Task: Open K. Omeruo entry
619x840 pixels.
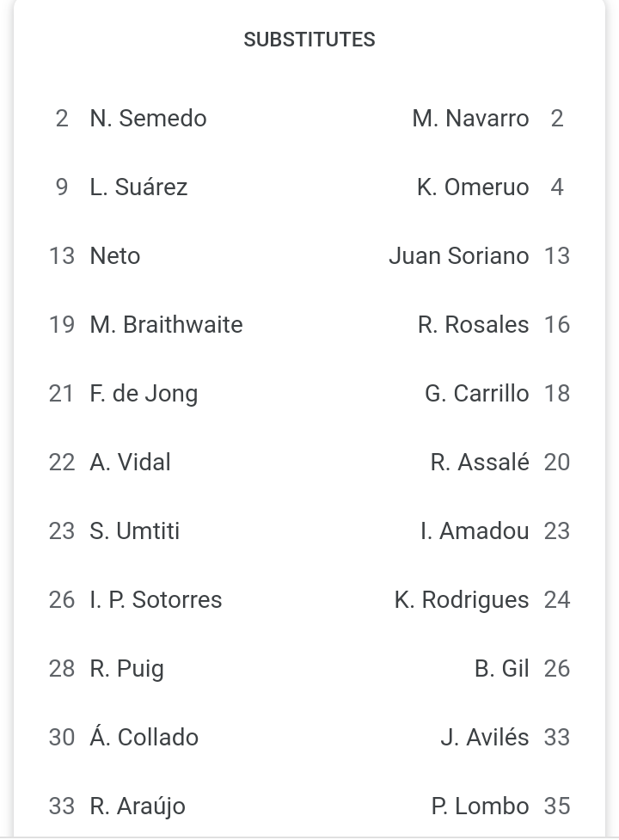Action: pos(474,187)
